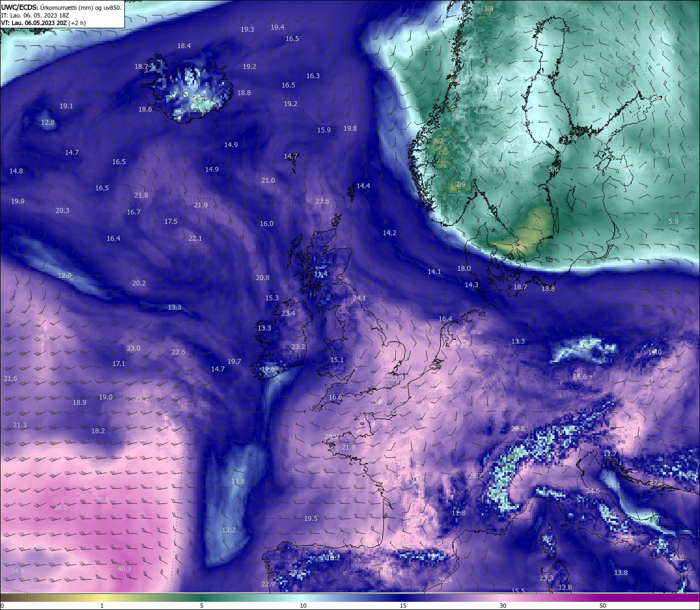Click the map value 21.0
700x610 pixels.
click(x=269, y=181)
